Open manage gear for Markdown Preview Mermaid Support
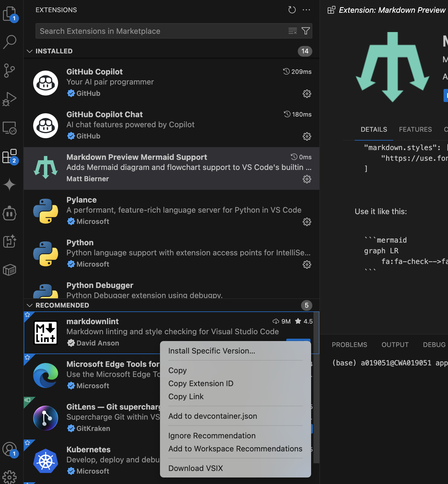448x484 pixels. click(307, 179)
